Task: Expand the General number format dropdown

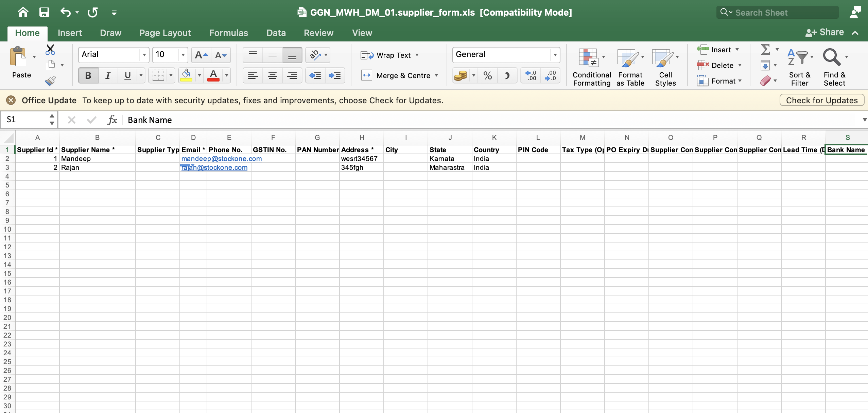Action: click(555, 55)
